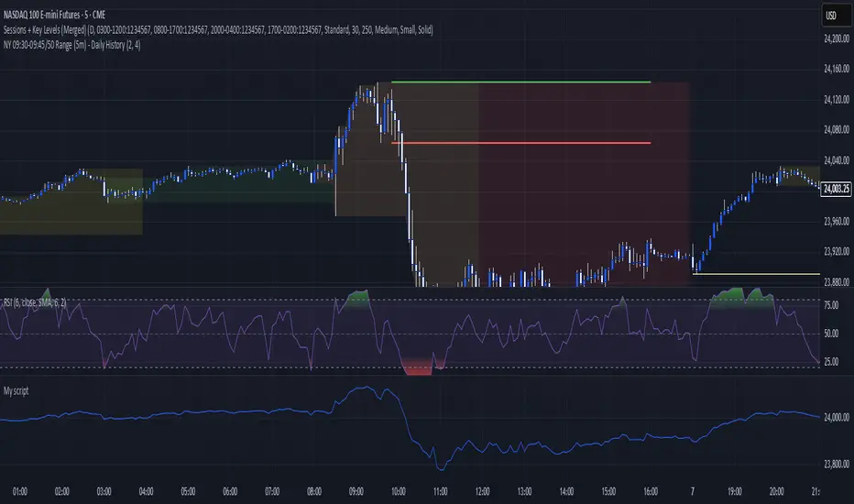Click the 16:00 time axis label
Screen dimensions: 854x504
[649, 491]
